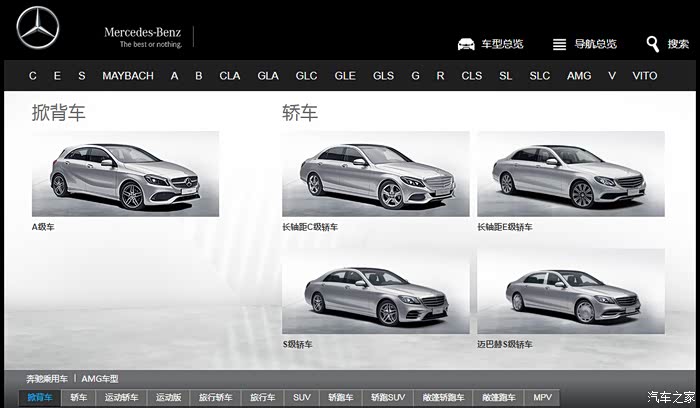Select VITO in model bar

click(645, 76)
